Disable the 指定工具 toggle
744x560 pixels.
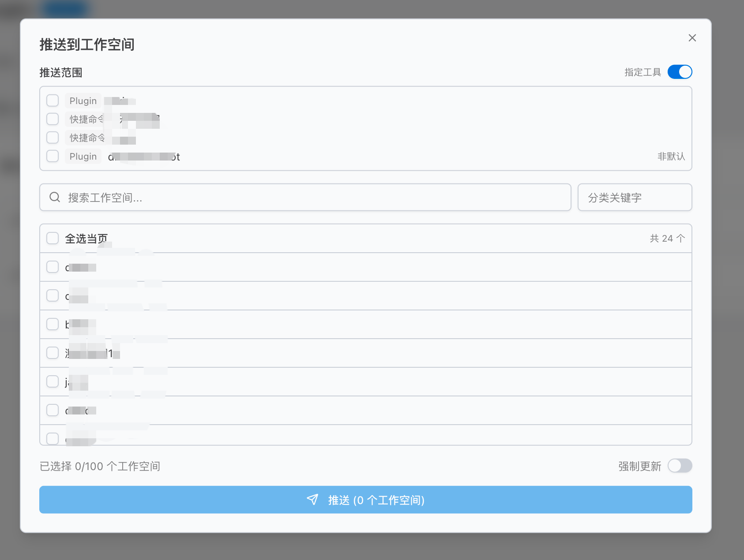[680, 72]
